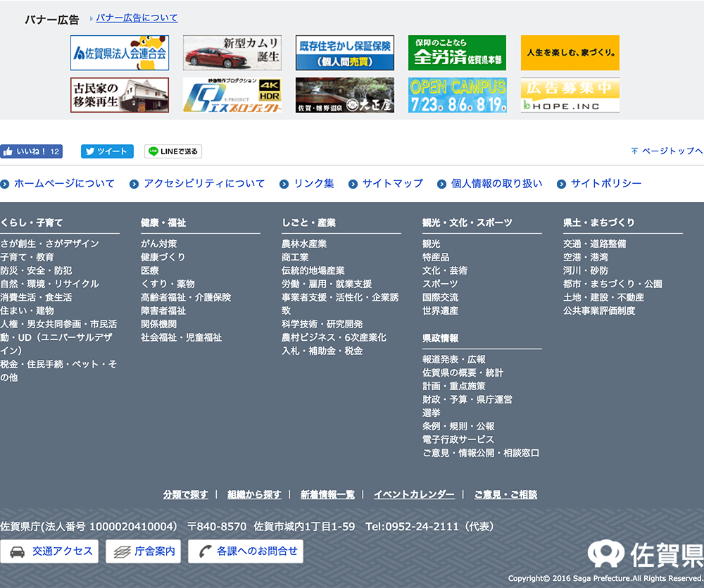Click the 世界遺産 link under 観光
Viewport: 704px width, 588px height.
440,311
